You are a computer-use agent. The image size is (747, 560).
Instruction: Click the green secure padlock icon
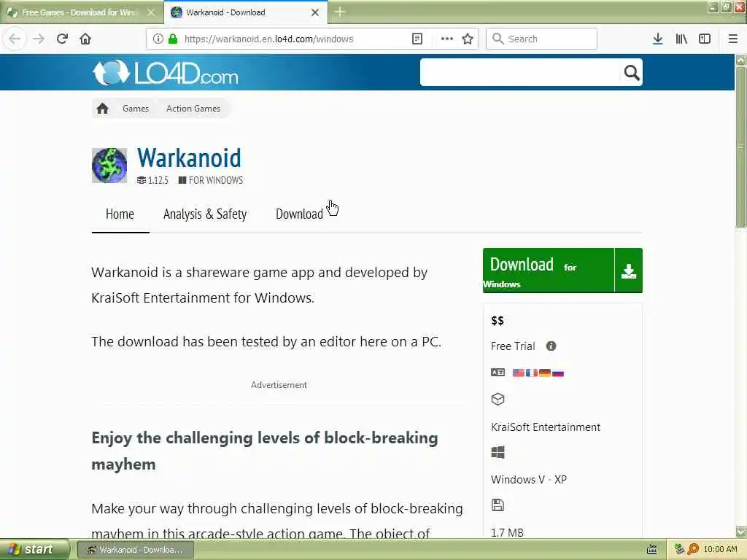[x=173, y=39]
